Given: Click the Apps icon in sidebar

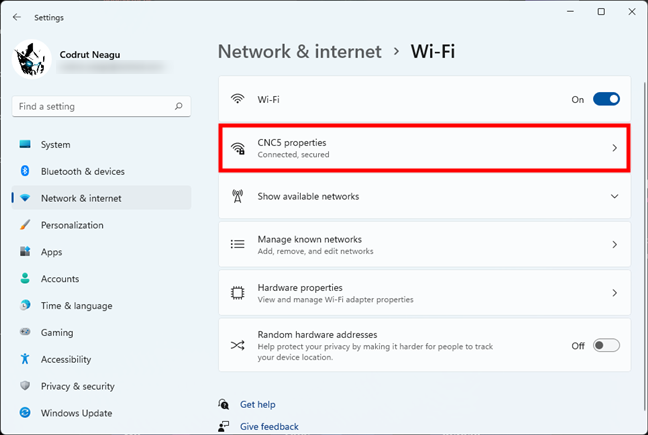Looking at the screenshot, I should (x=25, y=252).
